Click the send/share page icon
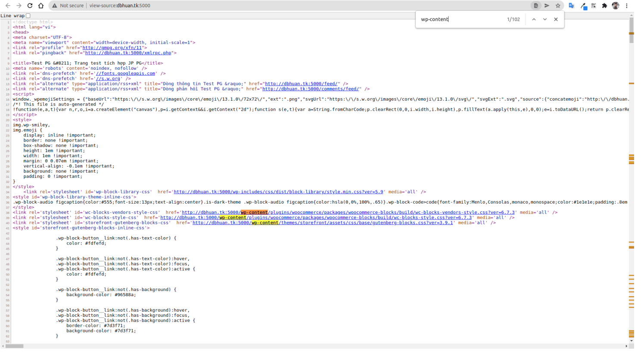Viewport: 644px width, 356px height. tap(547, 6)
